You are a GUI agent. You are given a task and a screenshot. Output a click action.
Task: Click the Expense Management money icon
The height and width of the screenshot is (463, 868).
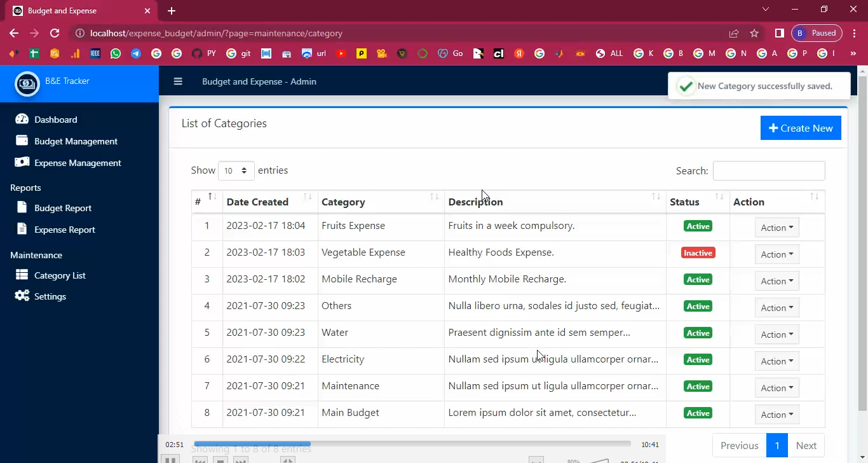pyautogui.click(x=22, y=162)
